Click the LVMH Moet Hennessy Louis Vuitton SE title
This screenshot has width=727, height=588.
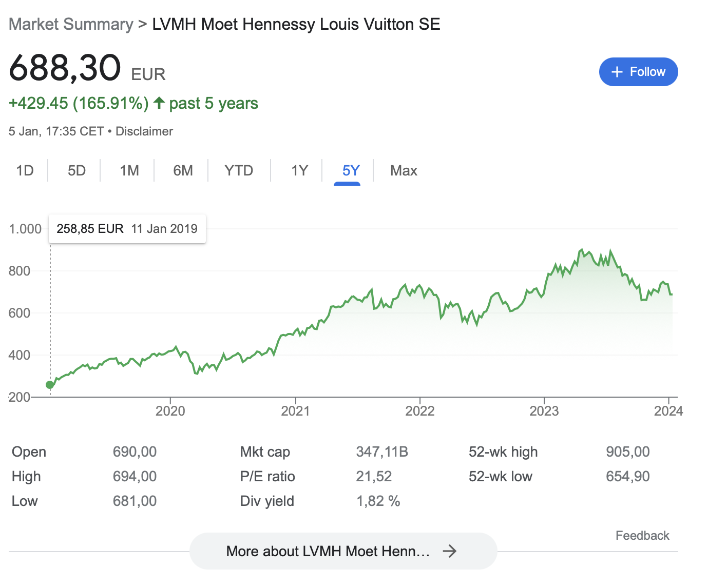296,24
